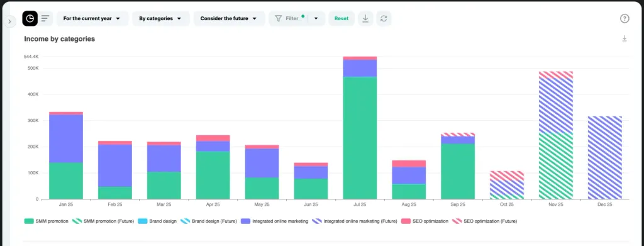Click the Jun 25 green bar segment

(311, 189)
